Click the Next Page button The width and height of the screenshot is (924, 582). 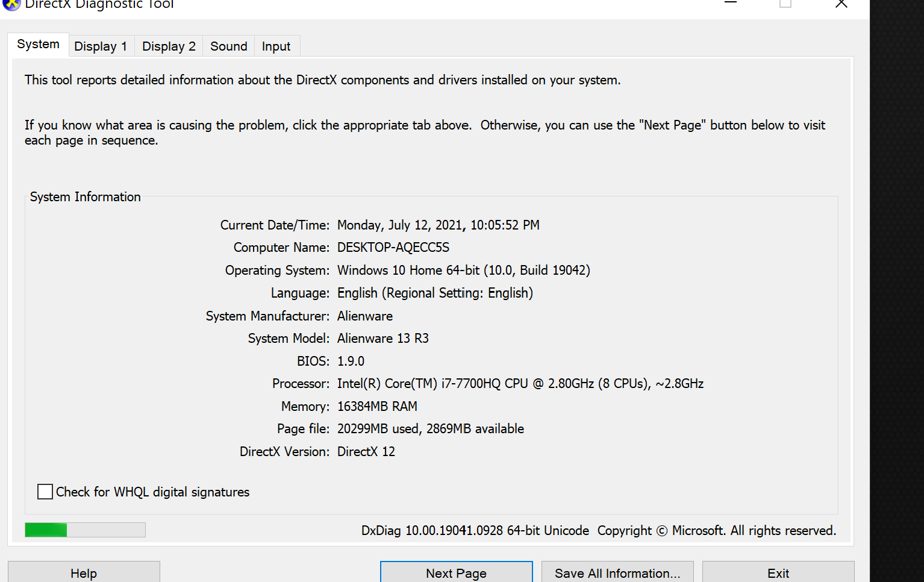[x=456, y=572]
